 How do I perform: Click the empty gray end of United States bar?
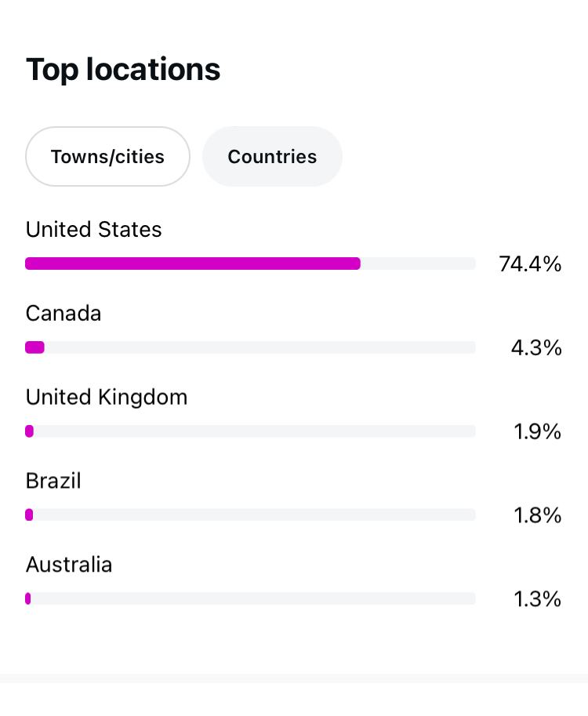click(417, 264)
